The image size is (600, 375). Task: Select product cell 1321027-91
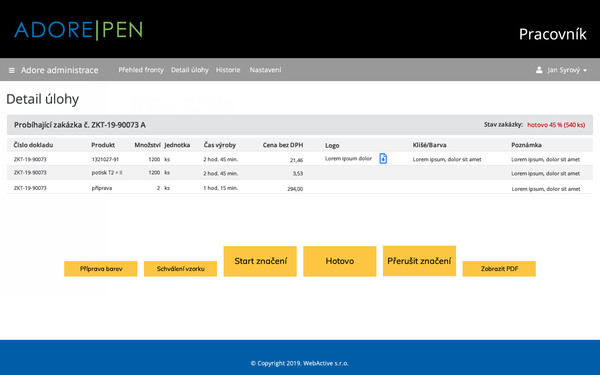pyautogui.click(x=105, y=159)
